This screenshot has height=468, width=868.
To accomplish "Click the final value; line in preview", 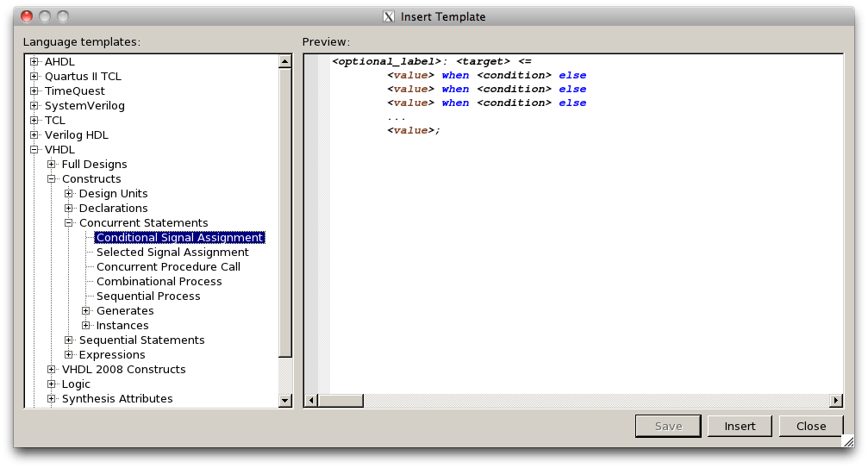I will pos(414,130).
